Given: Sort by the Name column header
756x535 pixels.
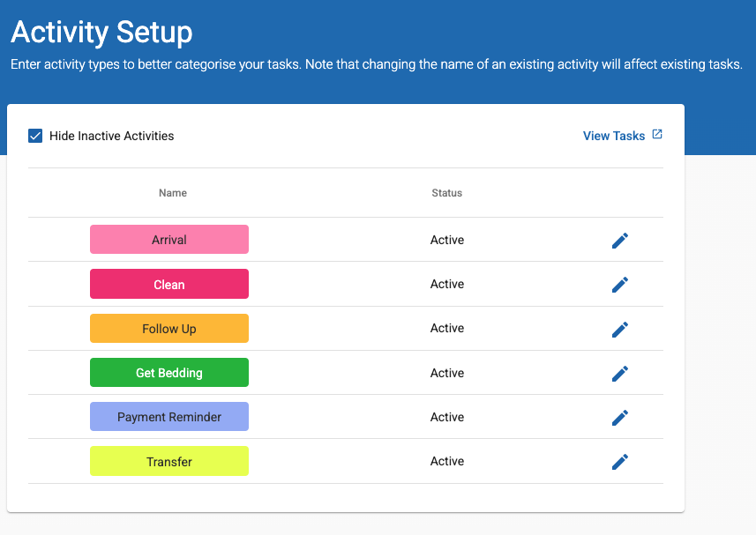Looking at the screenshot, I should pos(172,193).
